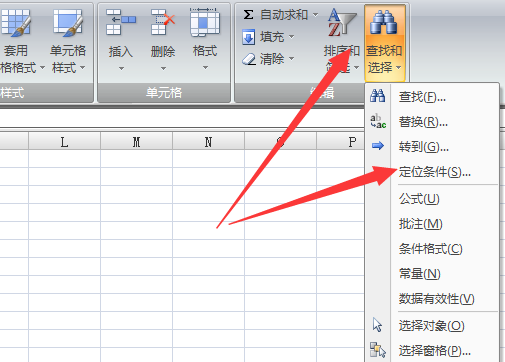505x362 pixels.
Task: Expand the 套用表格格式 dropdown arrow
Action: coord(42,68)
